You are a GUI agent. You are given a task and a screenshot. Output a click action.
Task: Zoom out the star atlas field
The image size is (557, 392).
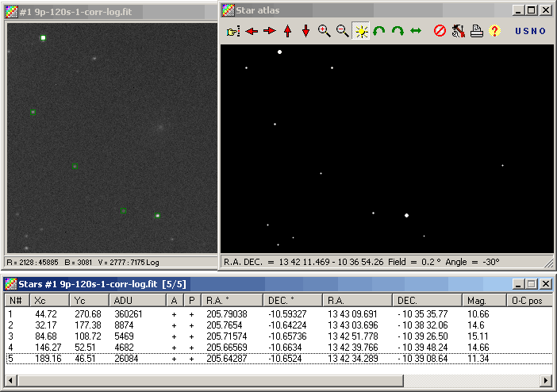coord(342,31)
